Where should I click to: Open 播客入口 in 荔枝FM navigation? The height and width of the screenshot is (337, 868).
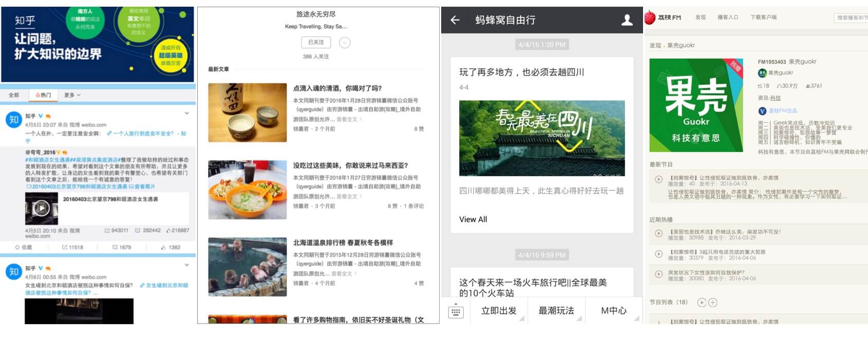pos(728,17)
